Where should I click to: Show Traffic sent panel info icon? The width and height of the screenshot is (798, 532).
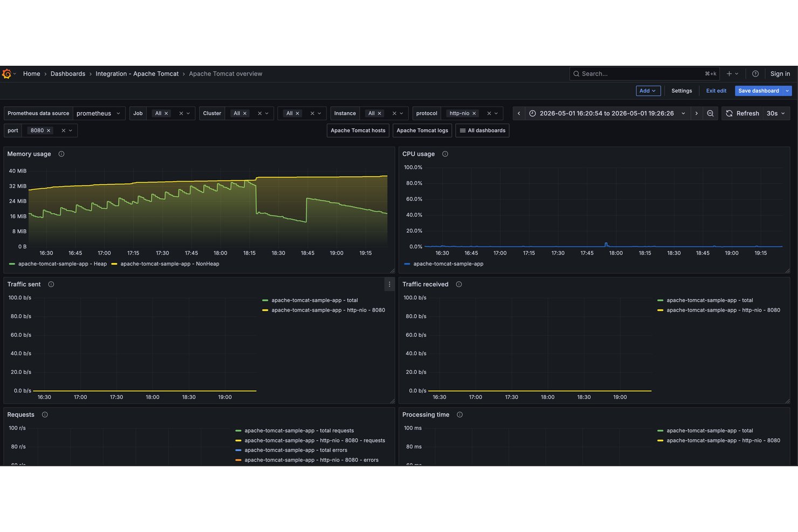coord(51,285)
